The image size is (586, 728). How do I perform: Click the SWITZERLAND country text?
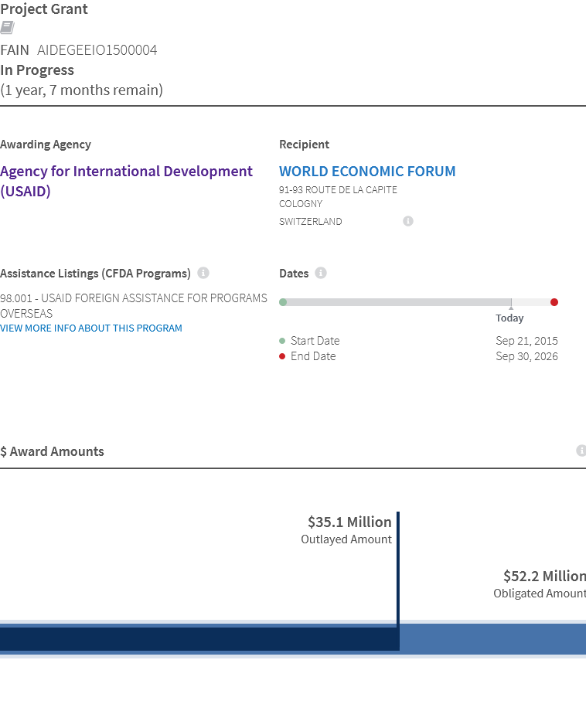[x=310, y=222]
